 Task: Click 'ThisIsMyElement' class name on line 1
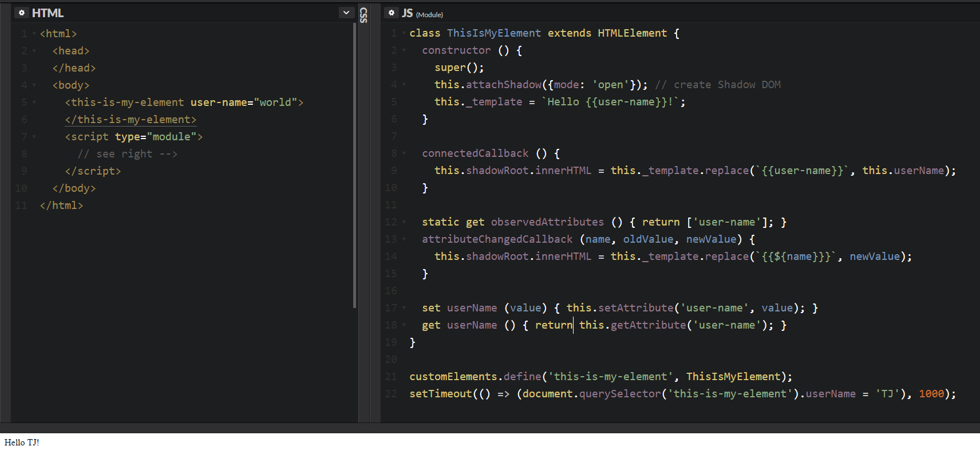click(x=494, y=33)
